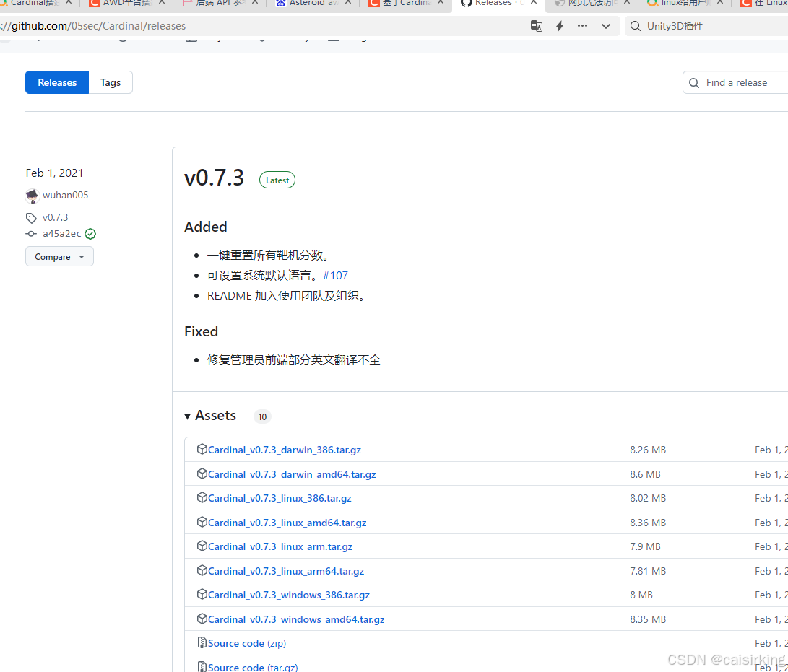Image resolution: width=788 pixels, height=672 pixels.
Task: Download Source code (tar.gz)
Action: click(253, 667)
